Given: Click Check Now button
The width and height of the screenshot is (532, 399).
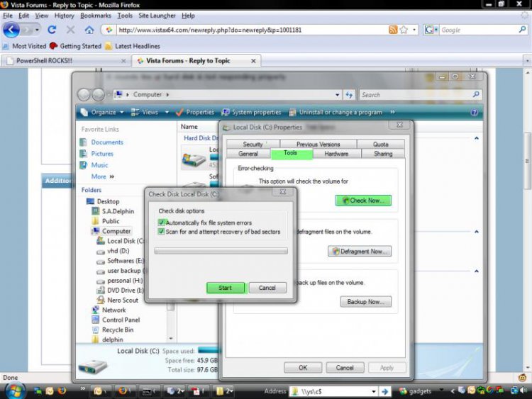Looking at the screenshot, I should (x=363, y=201).
